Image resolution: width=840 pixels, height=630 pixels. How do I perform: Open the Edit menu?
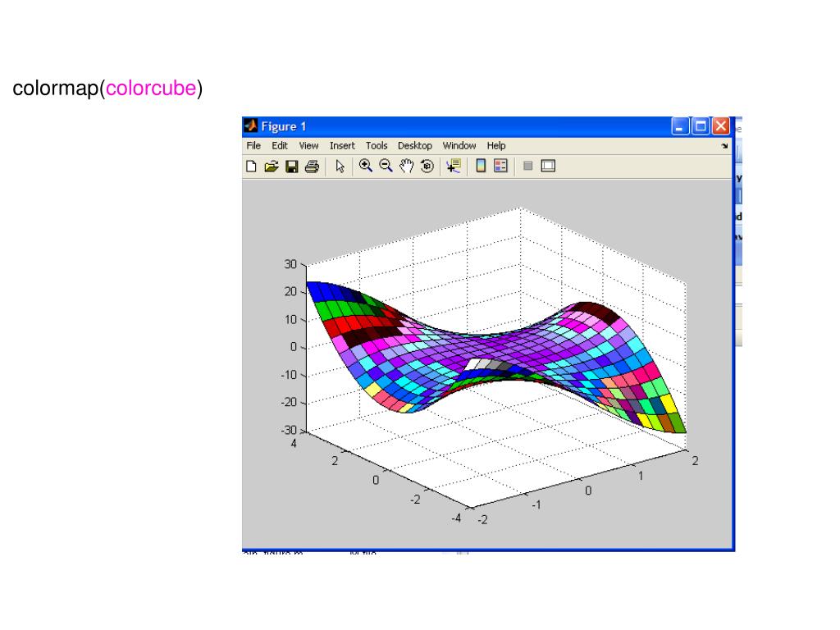[279, 146]
